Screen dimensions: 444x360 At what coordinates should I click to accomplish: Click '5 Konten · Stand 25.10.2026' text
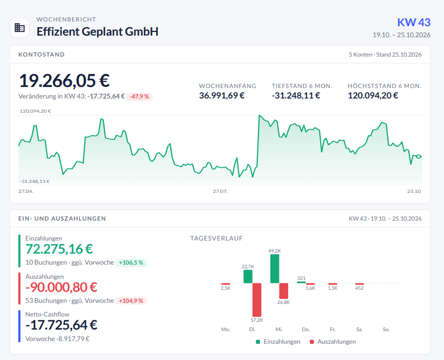click(x=385, y=55)
